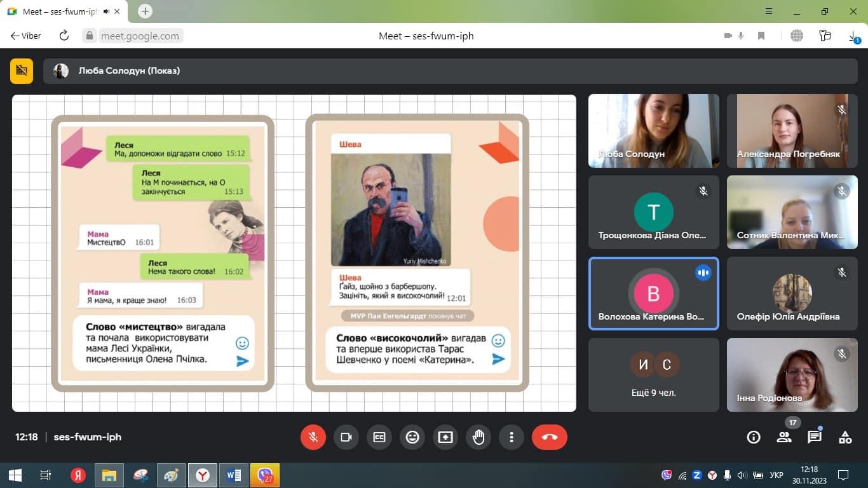Select Люба Солодун video tile
This screenshot has width=868, height=488.
pyautogui.click(x=654, y=131)
